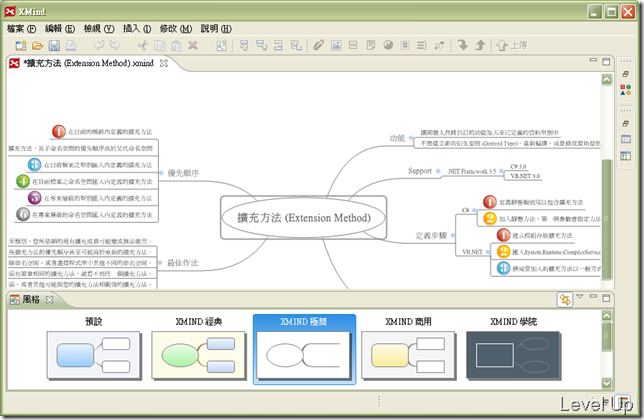Viewport: 644px width, 420px height.
Task: Close the Extension Method.xmind editor tab
Action: (163, 63)
